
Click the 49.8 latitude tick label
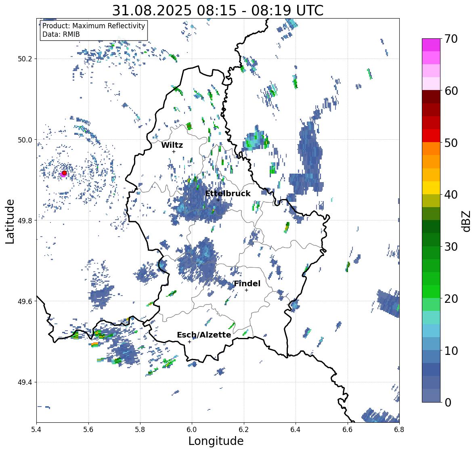coord(25,220)
